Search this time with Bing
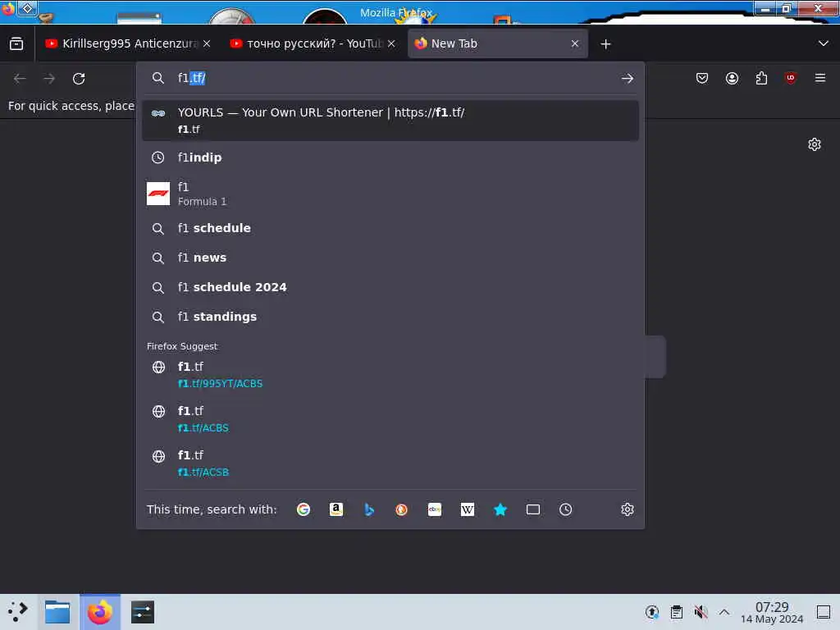The height and width of the screenshot is (630, 840). pos(369,509)
